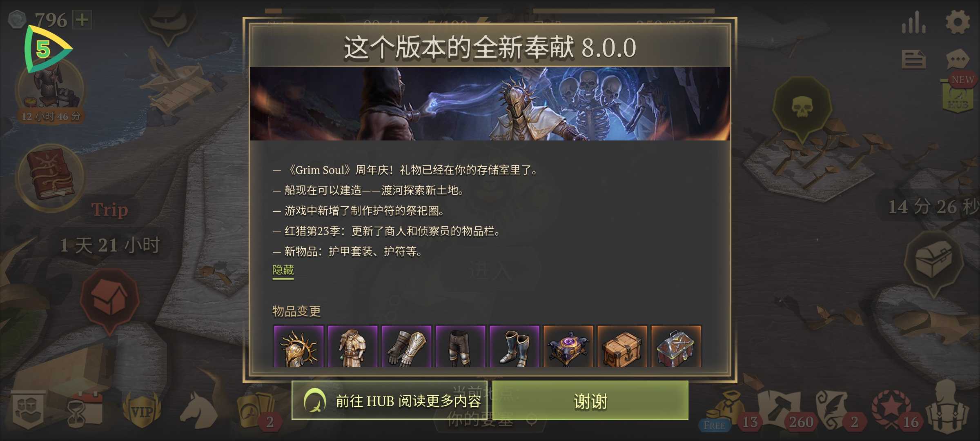Image resolution: width=980 pixels, height=441 pixels.
Task: Open the red spellbook icon
Action: click(51, 176)
